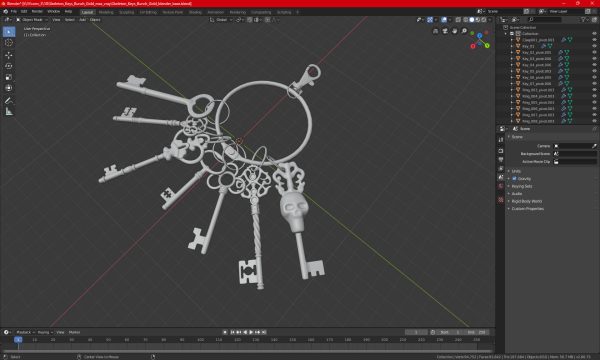Expand the Audio panel
The width and height of the screenshot is (600, 360).
click(x=517, y=194)
